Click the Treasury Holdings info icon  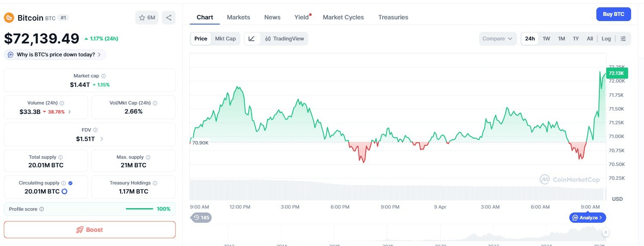pyautogui.click(x=155, y=183)
